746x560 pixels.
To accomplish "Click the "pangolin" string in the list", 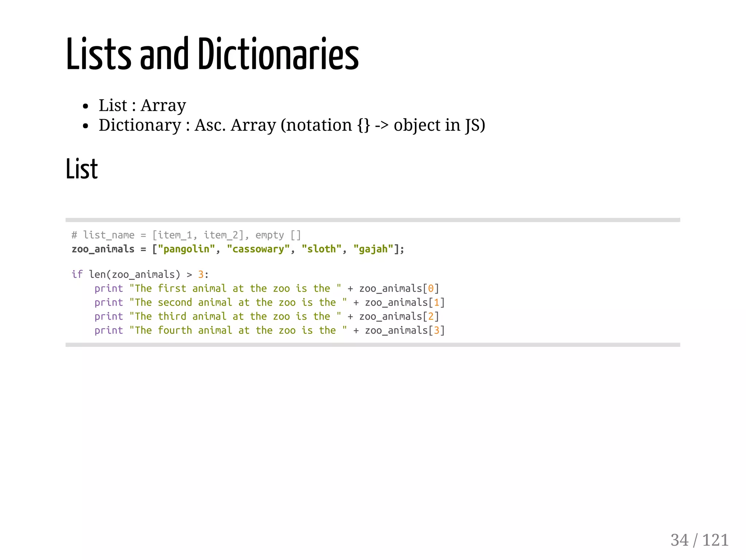I will [x=186, y=249].
